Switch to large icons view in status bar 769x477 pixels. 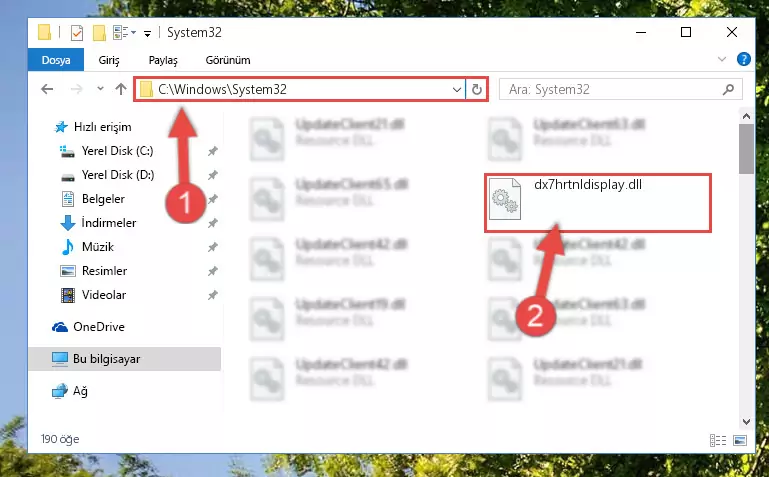(740, 440)
